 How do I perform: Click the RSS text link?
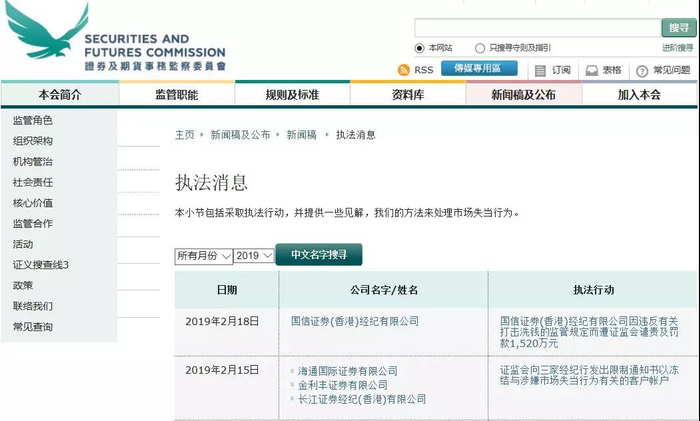point(423,70)
